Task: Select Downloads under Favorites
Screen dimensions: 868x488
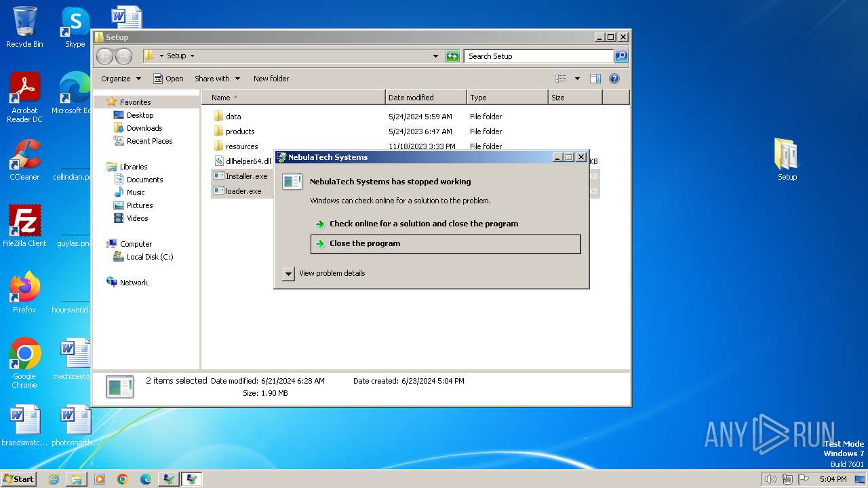Action: [x=144, y=128]
